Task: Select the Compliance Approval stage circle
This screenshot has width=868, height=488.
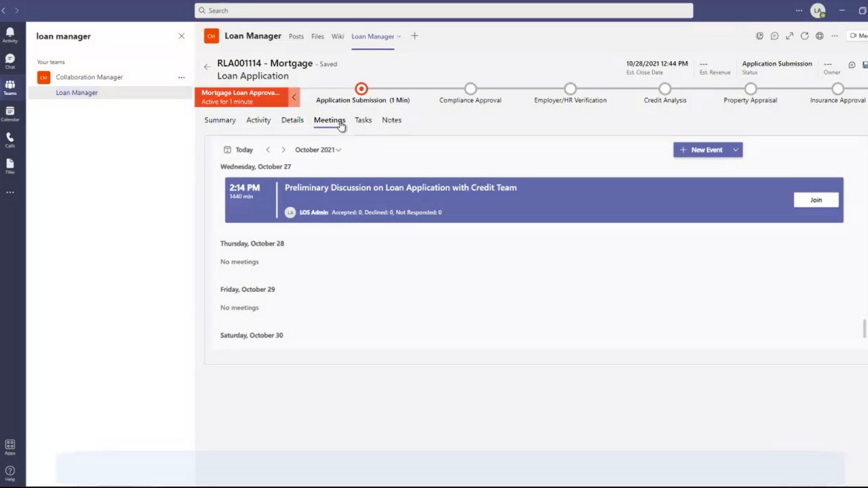Action: coord(471,89)
